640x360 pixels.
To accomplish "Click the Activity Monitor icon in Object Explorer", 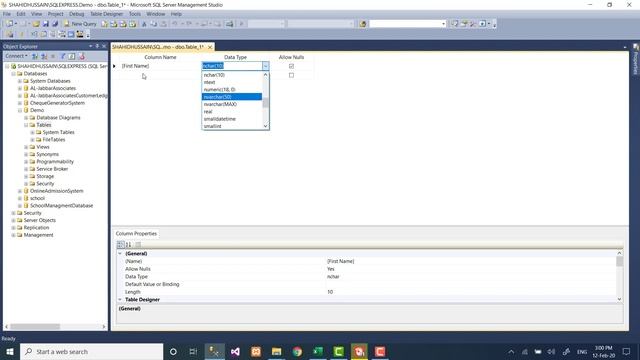I will (x=82, y=56).
